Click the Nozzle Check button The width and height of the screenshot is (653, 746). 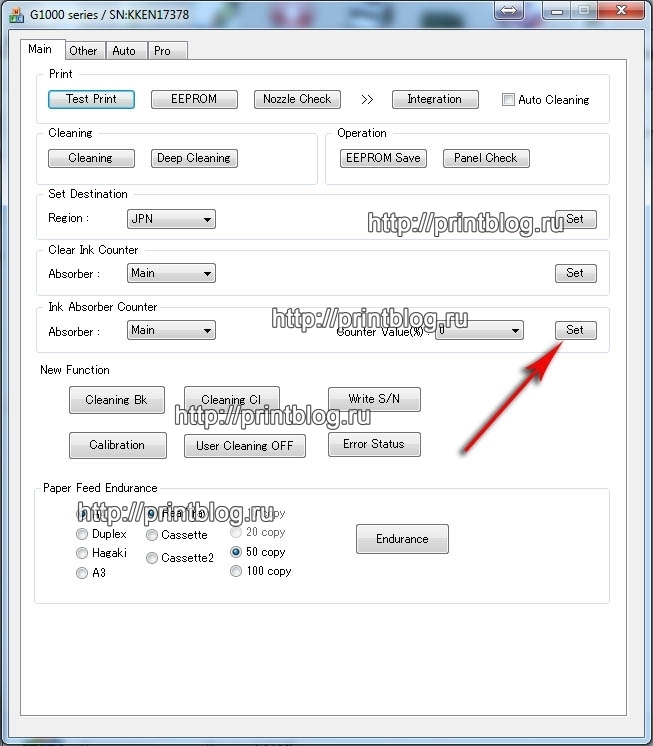pos(297,99)
